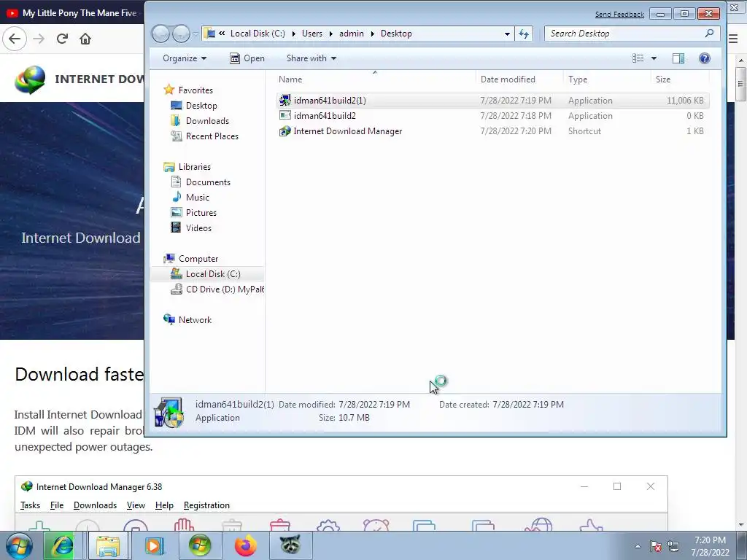747x560 pixels.
Task: Open the Music library
Action: click(x=197, y=197)
